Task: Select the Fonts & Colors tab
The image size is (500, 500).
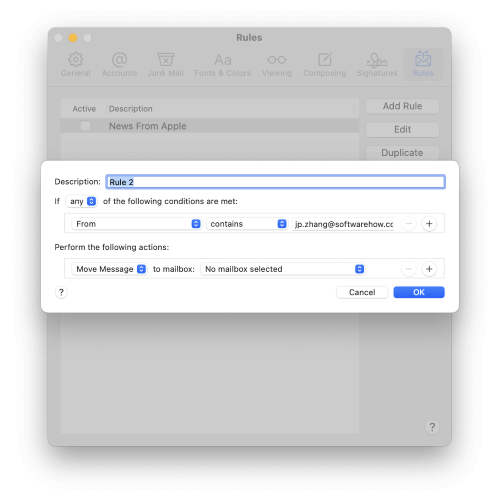Action: click(x=222, y=65)
